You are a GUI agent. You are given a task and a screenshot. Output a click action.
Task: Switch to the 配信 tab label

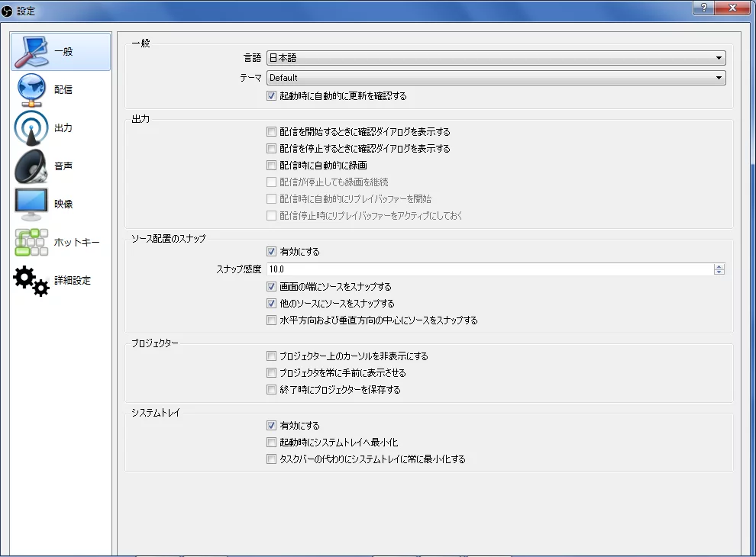click(63, 89)
